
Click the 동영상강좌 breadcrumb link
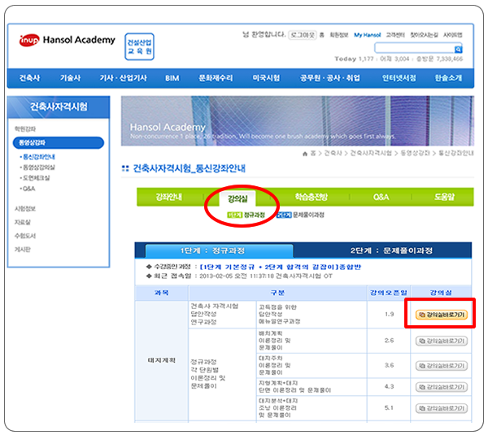415,154
